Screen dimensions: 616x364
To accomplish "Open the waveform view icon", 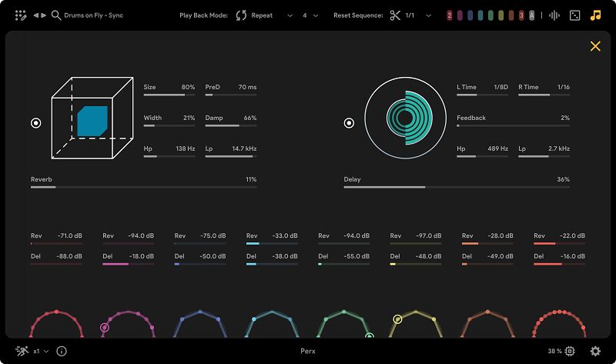I will click(554, 15).
